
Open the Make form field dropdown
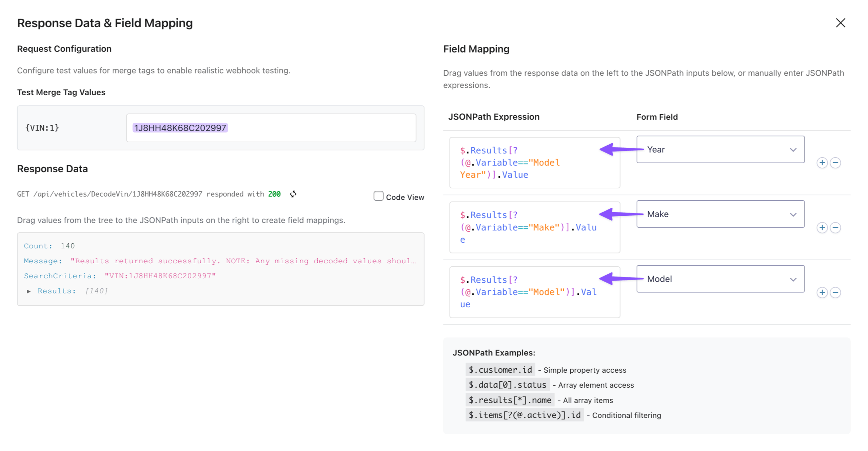720,214
